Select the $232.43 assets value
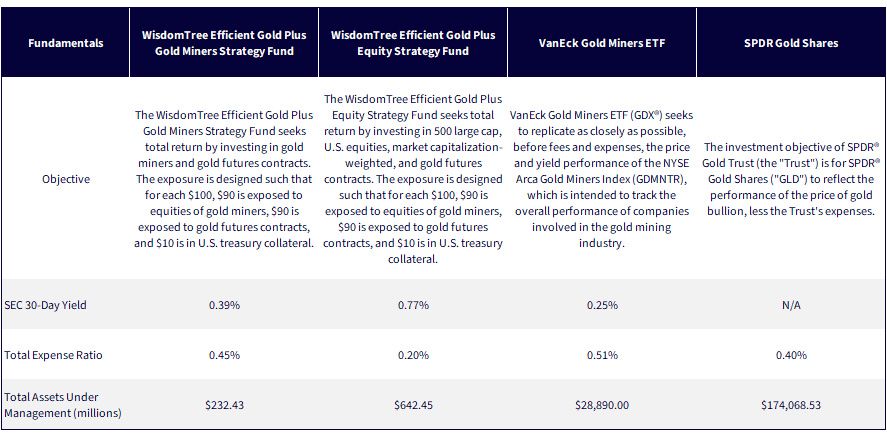Screen dimensions: 887x436 [224, 405]
